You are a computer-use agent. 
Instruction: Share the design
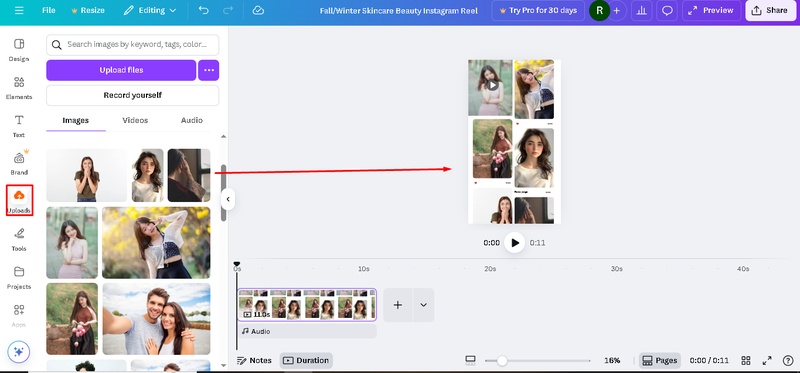(x=770, y=11)
